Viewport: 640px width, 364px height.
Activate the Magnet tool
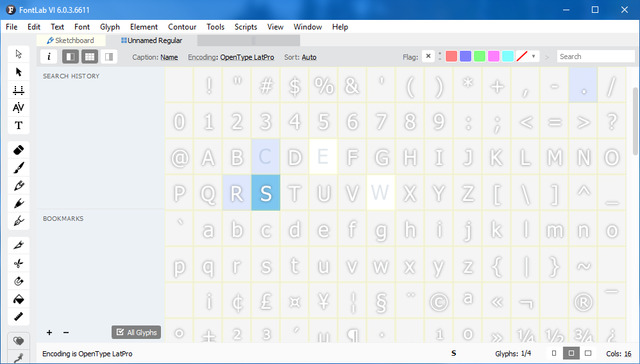click(x=18, y=281)
